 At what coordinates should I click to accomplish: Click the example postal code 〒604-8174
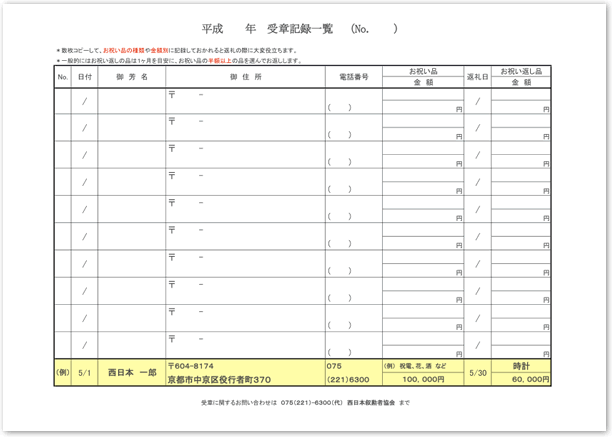point(191,366)
